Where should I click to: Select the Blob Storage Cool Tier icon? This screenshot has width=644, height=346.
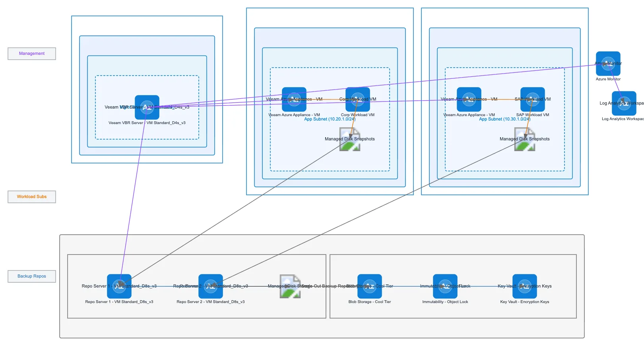[370, 286]
